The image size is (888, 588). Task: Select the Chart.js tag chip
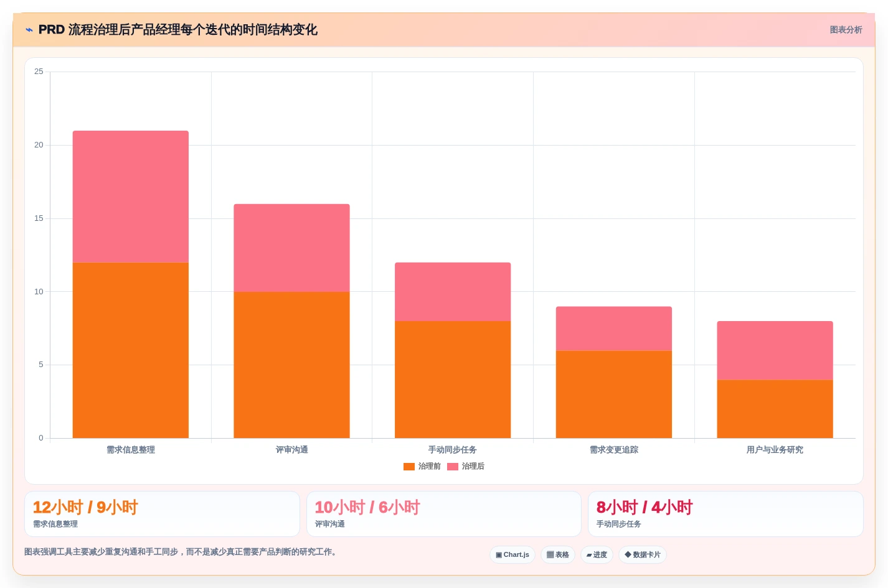512,555
